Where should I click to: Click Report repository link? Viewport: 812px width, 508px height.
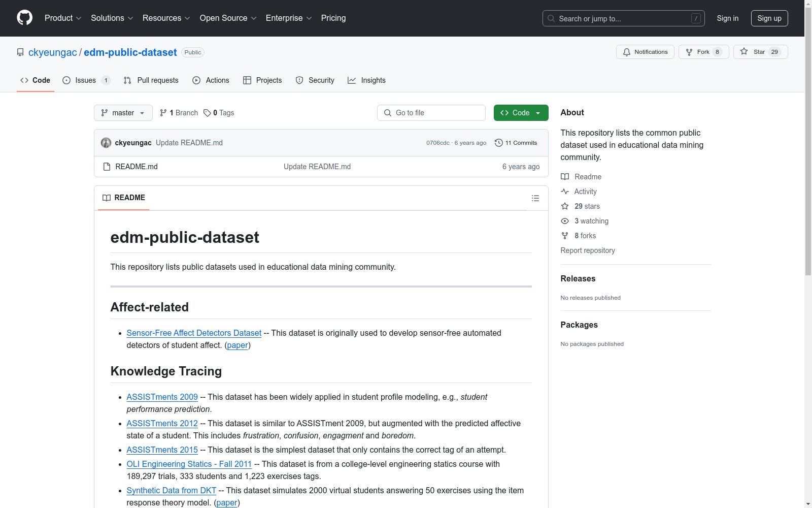click(588, 250)
